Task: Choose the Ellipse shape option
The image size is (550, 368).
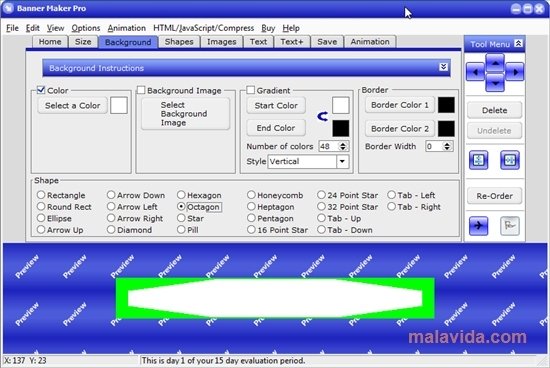Action: pos(41,218)
